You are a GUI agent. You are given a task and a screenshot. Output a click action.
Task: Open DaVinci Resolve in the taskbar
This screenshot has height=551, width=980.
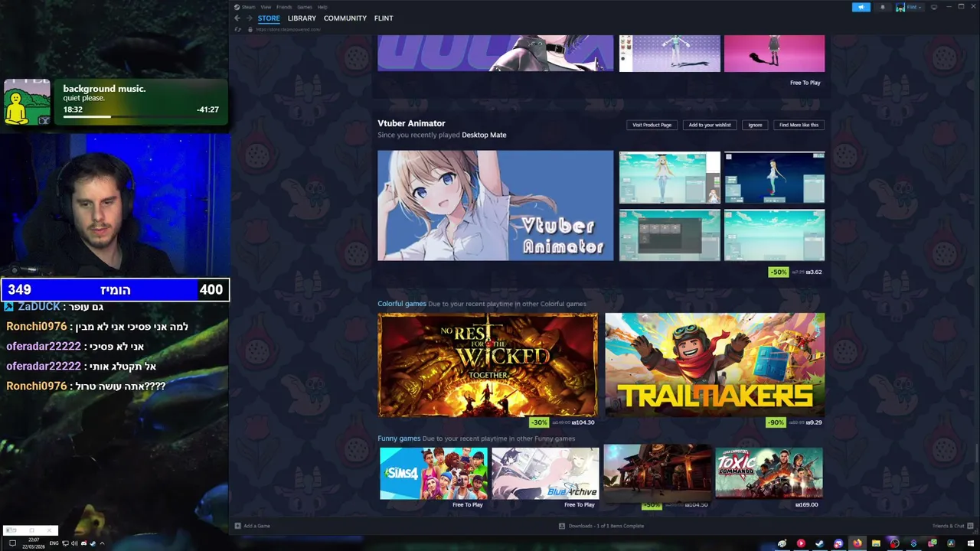pyautogui.click(x=951, y=543)
